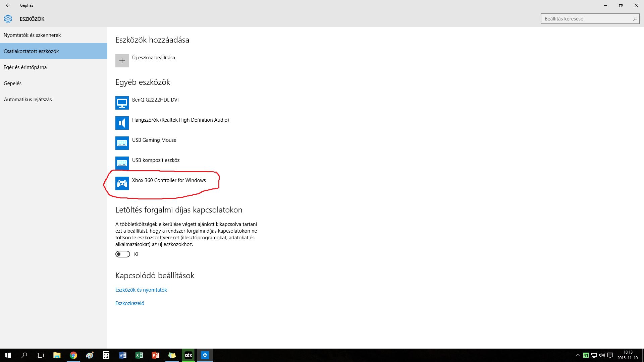Viewport: 644px width, 362px height.
Task: Switch to the cdx app in taskbar
Action: (x=189, y=355)
